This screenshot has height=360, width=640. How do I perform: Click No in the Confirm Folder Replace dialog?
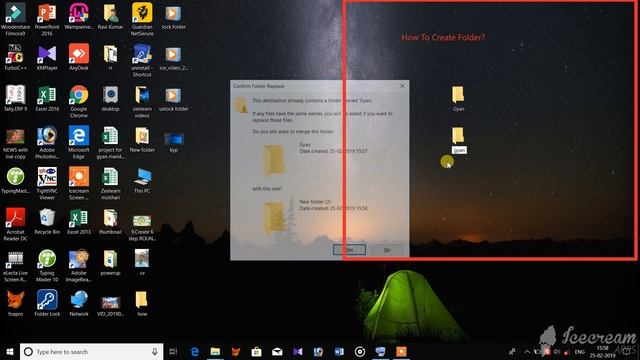tap(387, 249)
